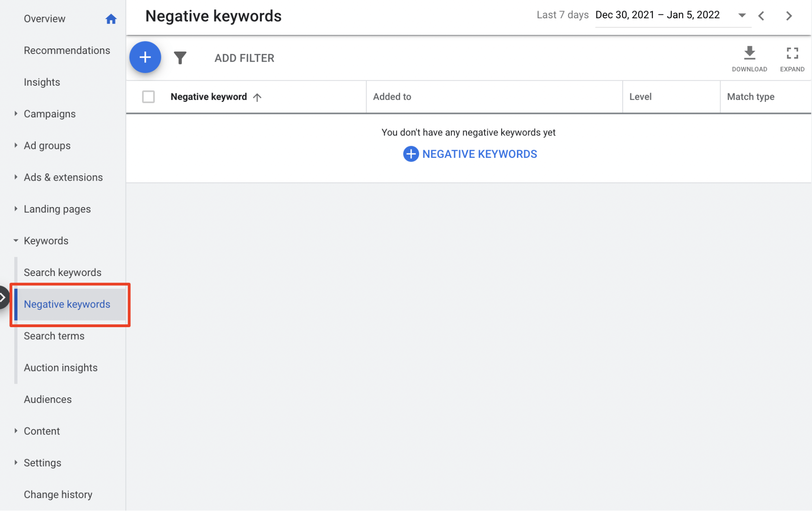Click the Added to column header
The image size is (812, 511).
(392, 97)
